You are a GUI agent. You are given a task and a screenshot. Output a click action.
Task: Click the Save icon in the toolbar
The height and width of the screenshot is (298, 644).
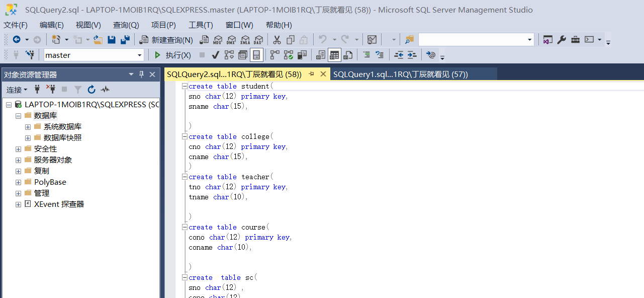pyautogui.click(x=112, y=40)
